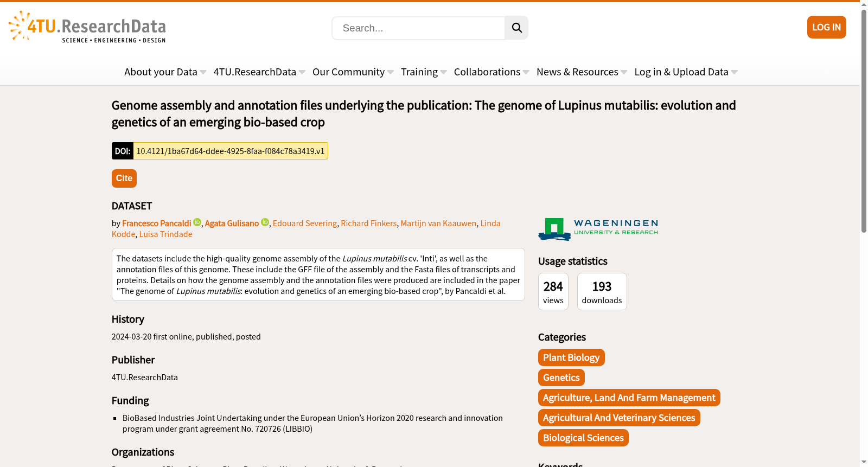This screenshot has width=868, height=467.
Task: Open the 4TU.ResearchData nav menu
Action: coord(255,72)
